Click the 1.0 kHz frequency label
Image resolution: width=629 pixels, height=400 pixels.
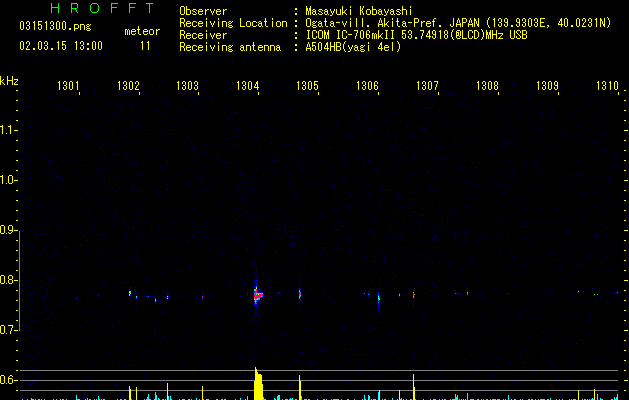[9, 180]
